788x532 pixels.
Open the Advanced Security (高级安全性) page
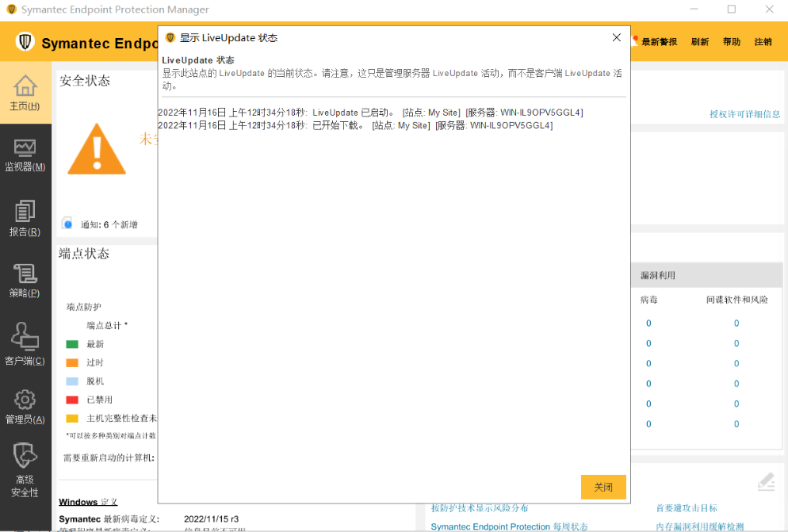click(25, 470)
